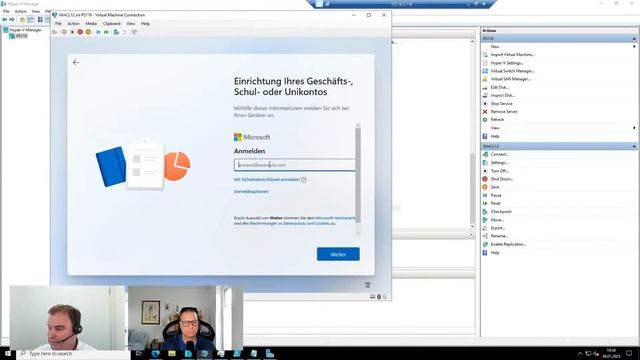Click the Reset icon in VM toolbar
Viewport: 640px width, 360px height.
pyautogui.click(x=107, y=32)
